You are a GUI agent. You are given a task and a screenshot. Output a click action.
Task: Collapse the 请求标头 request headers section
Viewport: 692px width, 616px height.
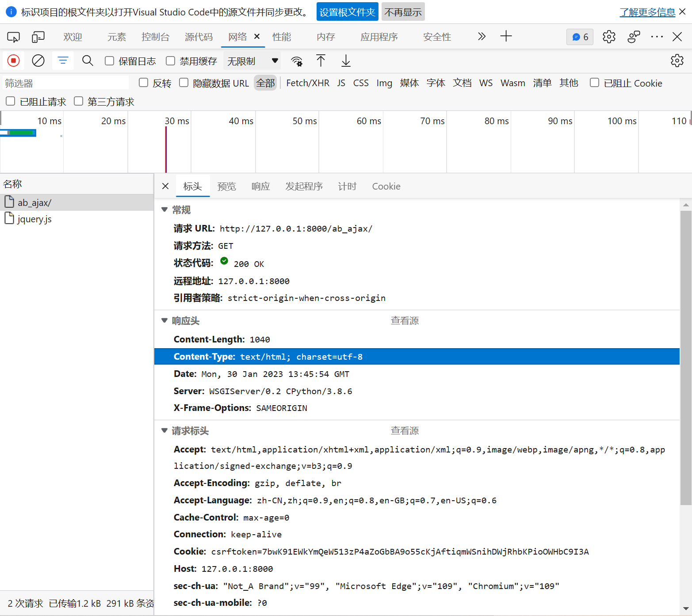164,430
